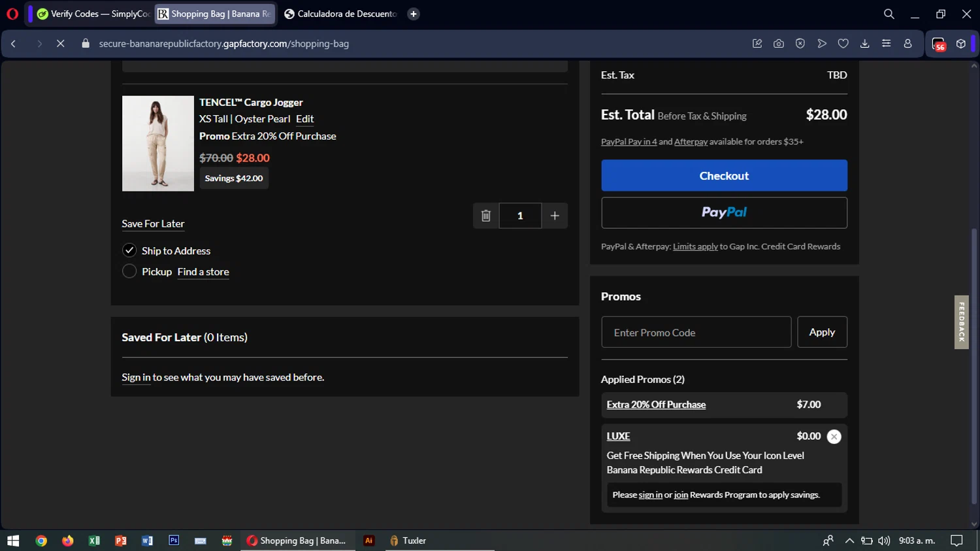This screenshot has width=980, height=551.
Task: Click the quantity field showing 1
Action: click(x=520, y=216)
